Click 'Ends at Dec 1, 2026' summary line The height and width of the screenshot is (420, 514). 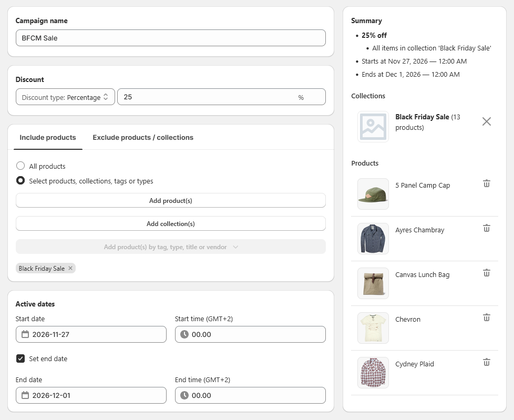pyautogui.click(x=410, y=75)
